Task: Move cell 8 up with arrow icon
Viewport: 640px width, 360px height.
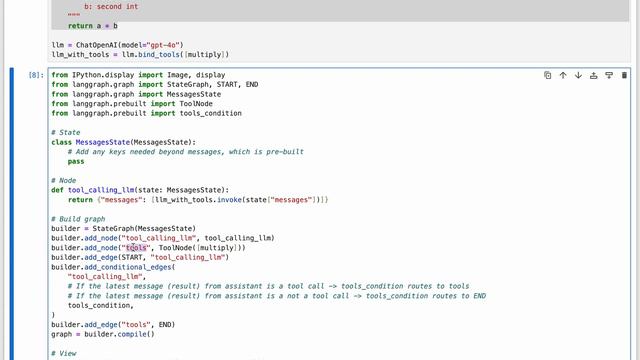Action: tap(563, 75)
